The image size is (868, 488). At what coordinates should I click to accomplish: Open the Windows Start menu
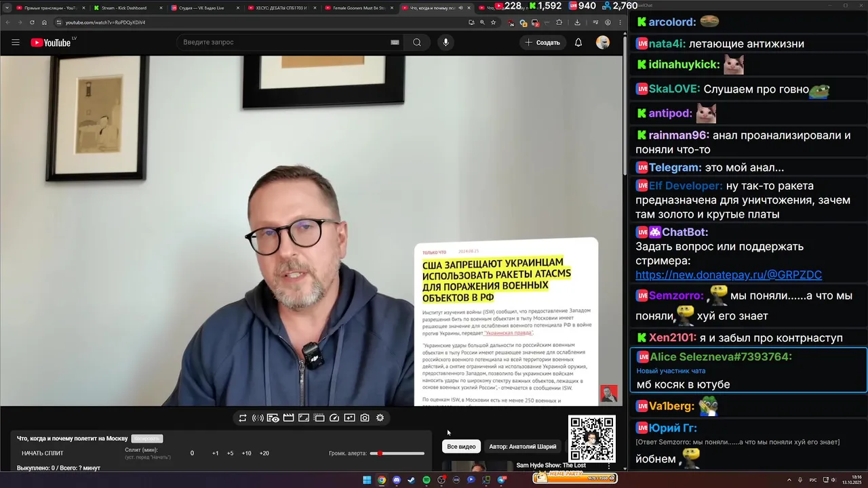tap(367, 480)
